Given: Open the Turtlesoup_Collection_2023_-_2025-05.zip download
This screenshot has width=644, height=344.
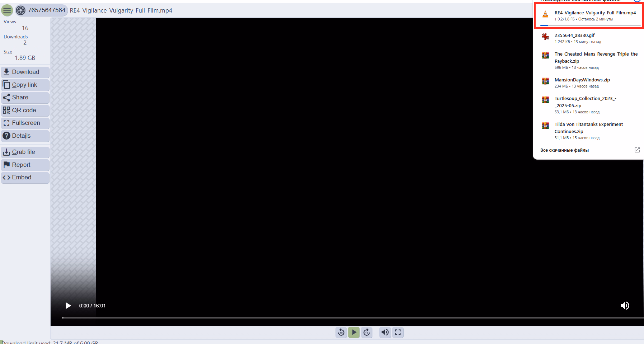Looking at the screenshot, I should tap(589, 105).
